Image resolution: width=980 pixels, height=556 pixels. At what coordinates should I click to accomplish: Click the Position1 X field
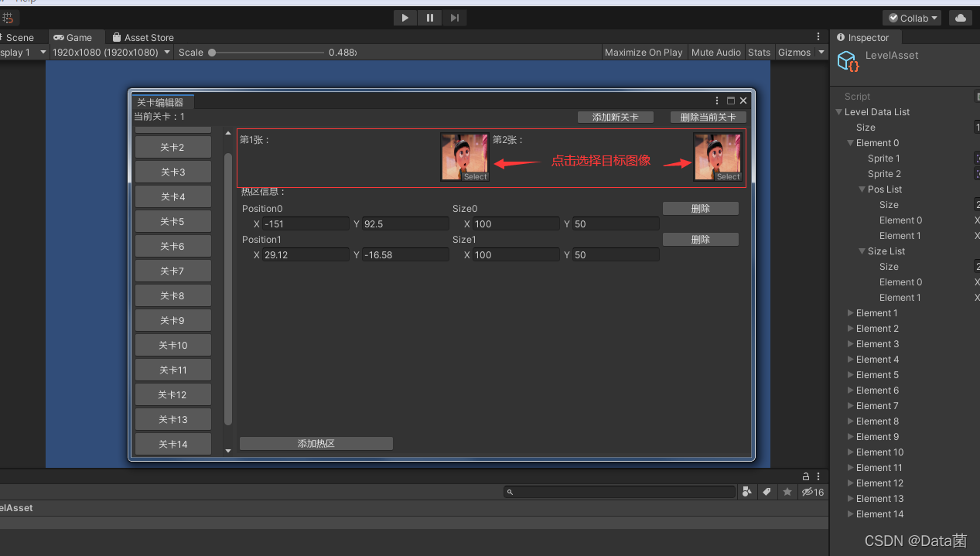(x=306, y=255)
